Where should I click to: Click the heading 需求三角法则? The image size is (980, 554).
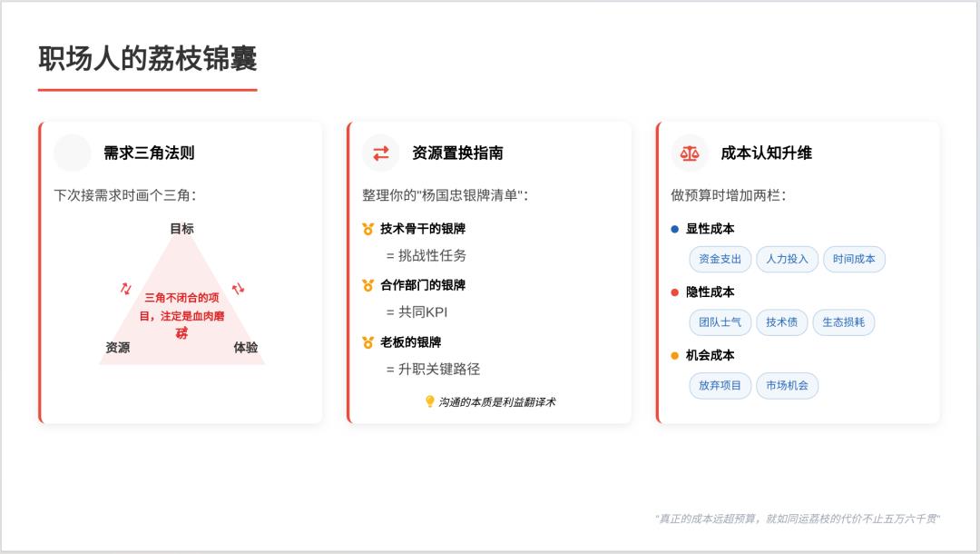point(149,153)
